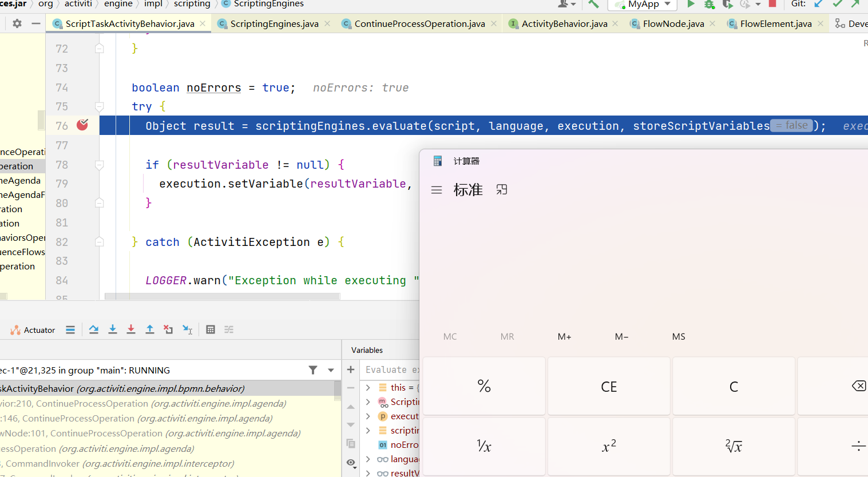The image size is (868, 477).
Task: Click the Step Into debugger icon
Action: 113,329
